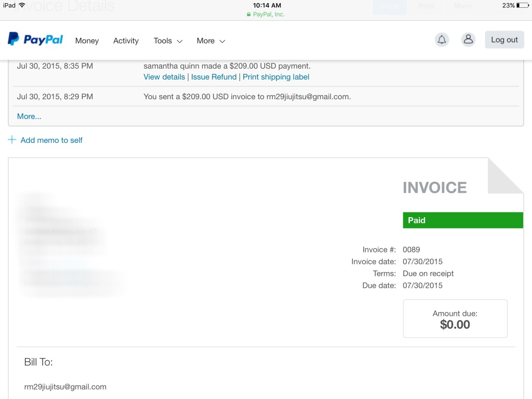Open the notifications bell icon
The width and height of the screenshot is (532, 399).
tap(442, 39)
